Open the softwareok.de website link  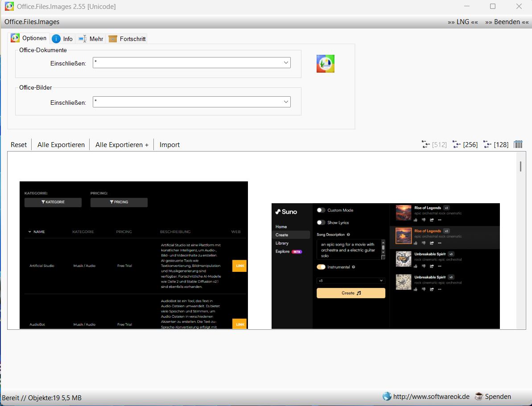coord(431,397)
